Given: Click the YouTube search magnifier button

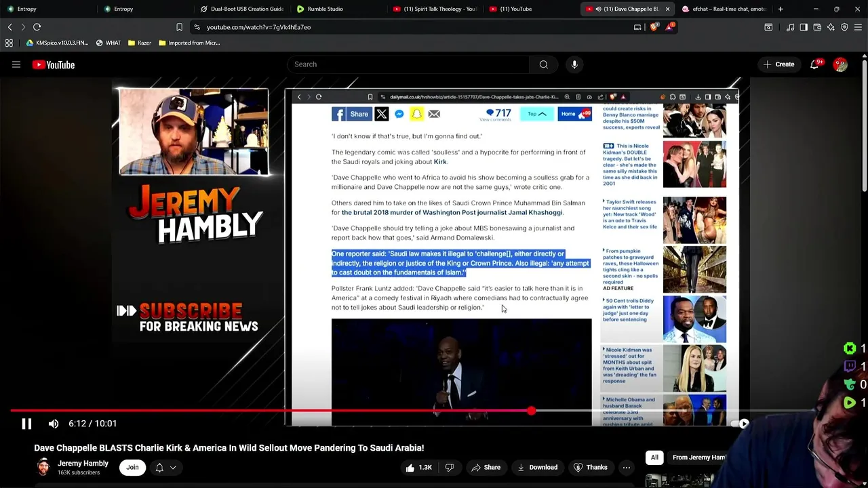Looking at the screenshot, I should (x=544, y=64).
